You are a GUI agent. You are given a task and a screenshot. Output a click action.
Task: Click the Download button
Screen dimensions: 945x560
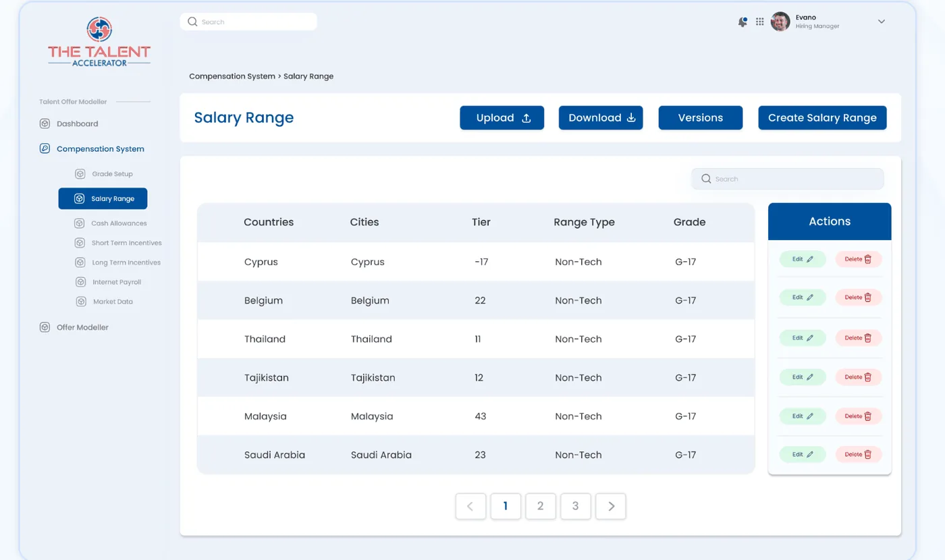point(601,117)
